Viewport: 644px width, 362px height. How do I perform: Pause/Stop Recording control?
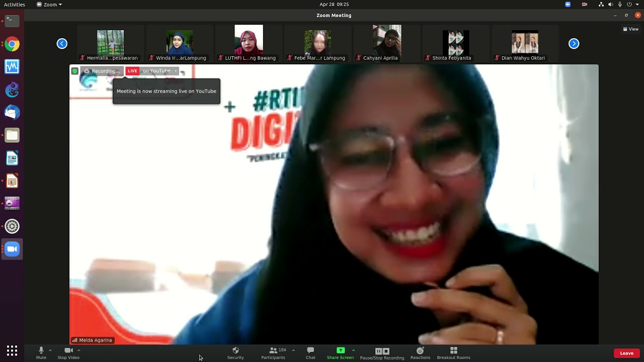(x=382, y=353)
